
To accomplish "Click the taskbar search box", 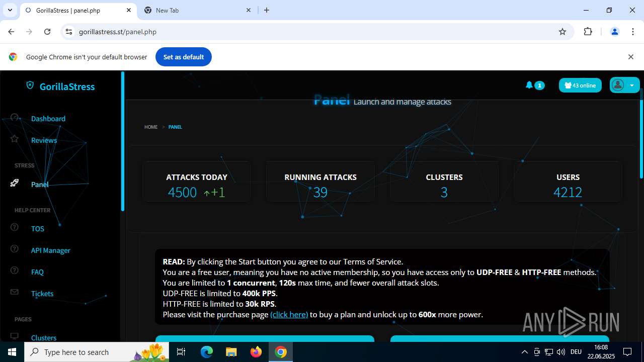I will pyautogui.click(x=97, y=352).
